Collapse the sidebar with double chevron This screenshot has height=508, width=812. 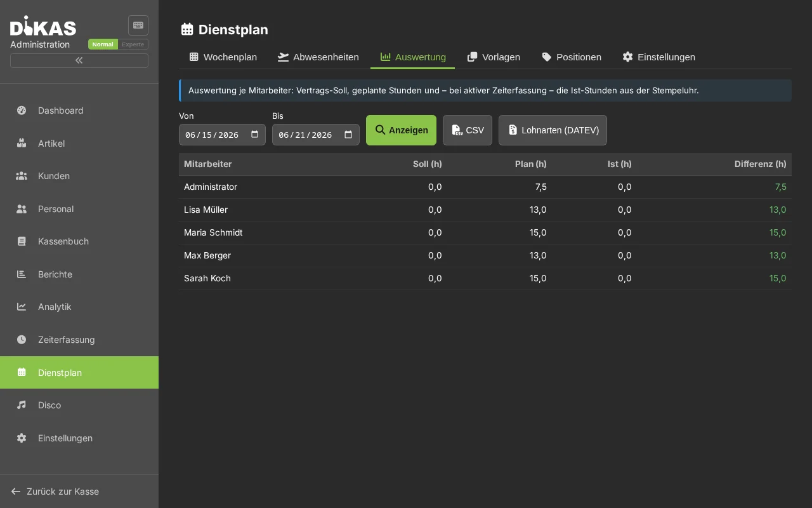(x=79, y=60)
